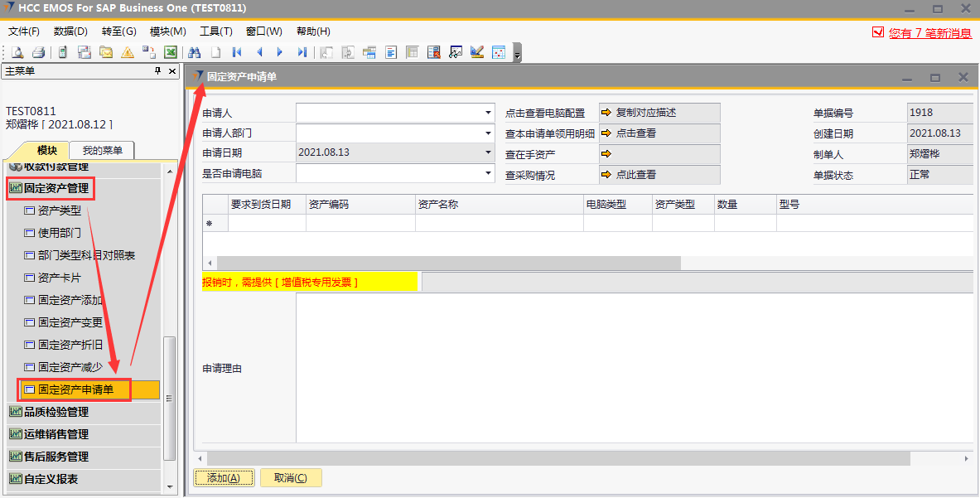Image resolution: width=980 pixels, height=498 pixels.
Task: Click the next record arrow icon
Action: click(280, 52)
